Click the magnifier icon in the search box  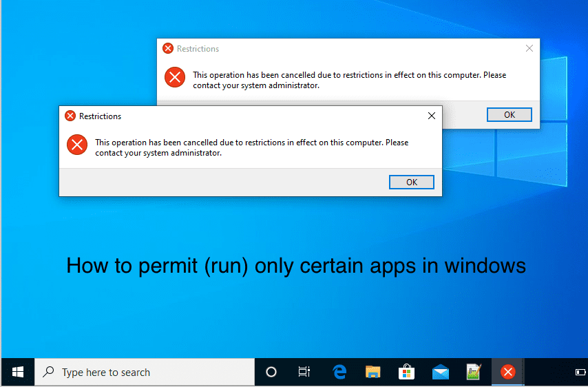click(x=49, y=373)
